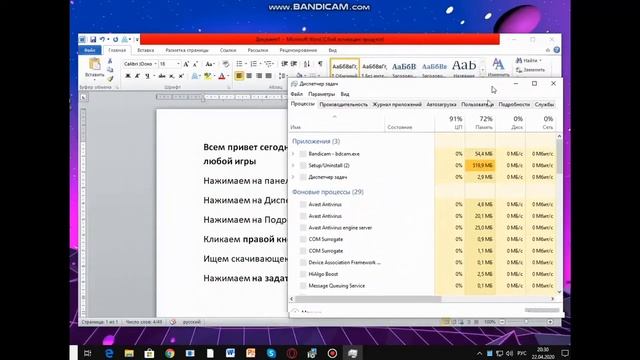Open the notification center on taskbar

564,353
